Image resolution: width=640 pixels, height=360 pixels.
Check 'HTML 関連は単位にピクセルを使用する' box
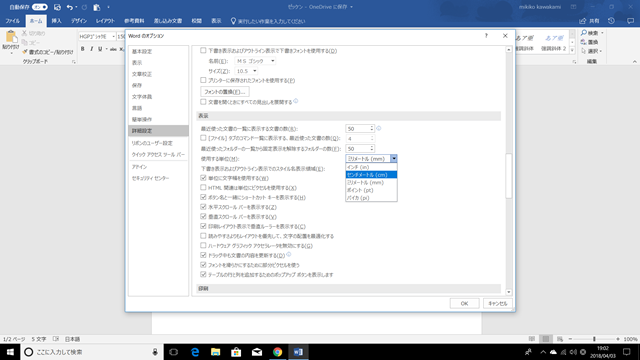coord(203,187)
